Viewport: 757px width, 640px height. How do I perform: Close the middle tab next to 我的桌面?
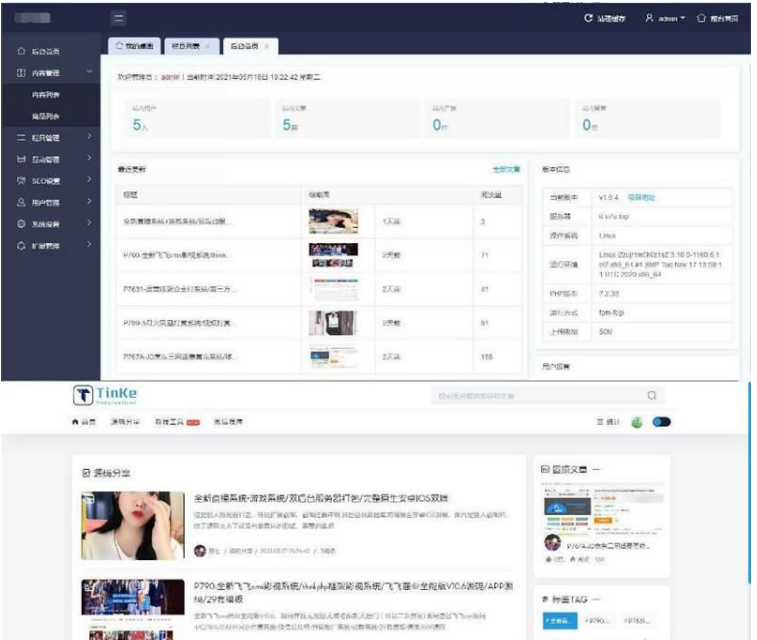[x=208, y=46]
